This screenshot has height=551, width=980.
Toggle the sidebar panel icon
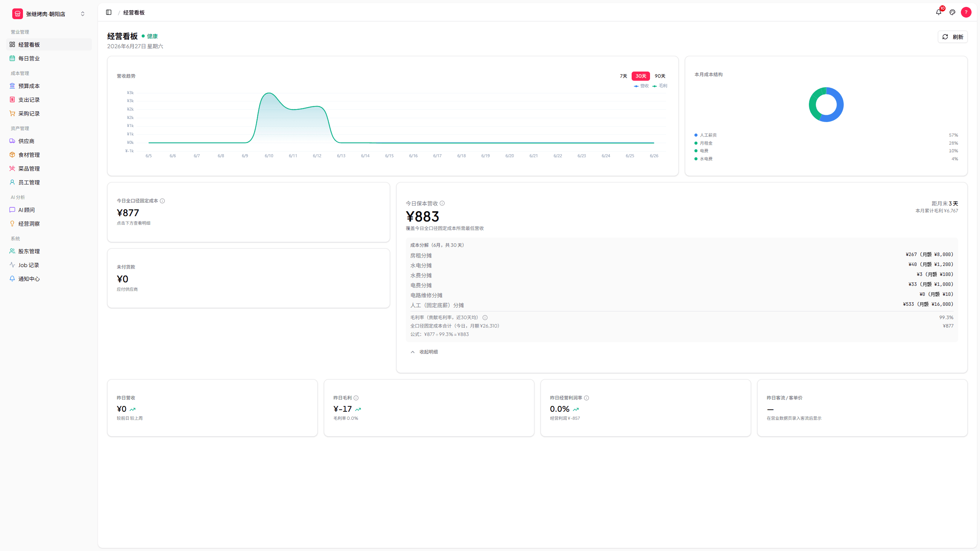[109, 12]
